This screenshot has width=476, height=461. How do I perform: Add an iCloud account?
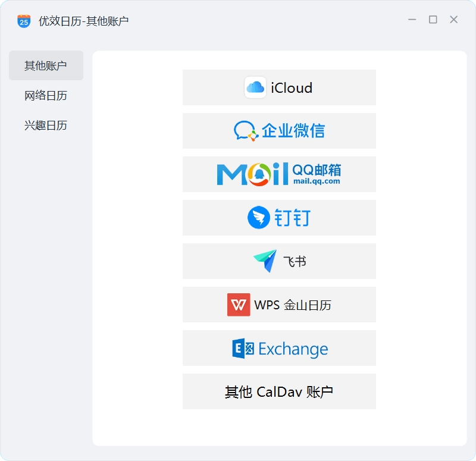coord(279,87)
